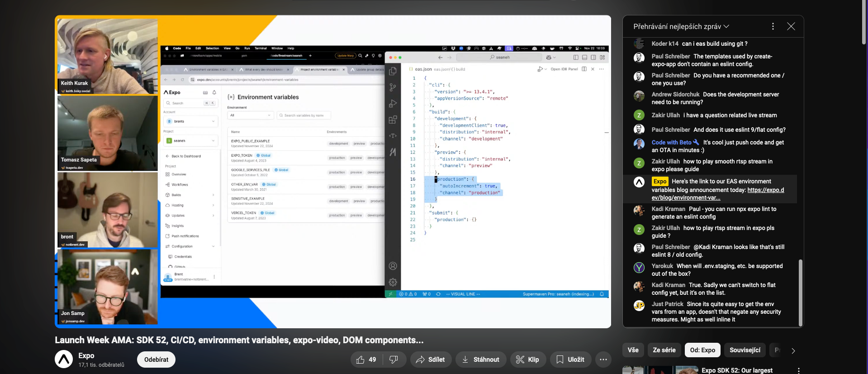This screenshot has height=374, width=868.
Task: Show more chips with the right arrow
Action: (793, 350)
